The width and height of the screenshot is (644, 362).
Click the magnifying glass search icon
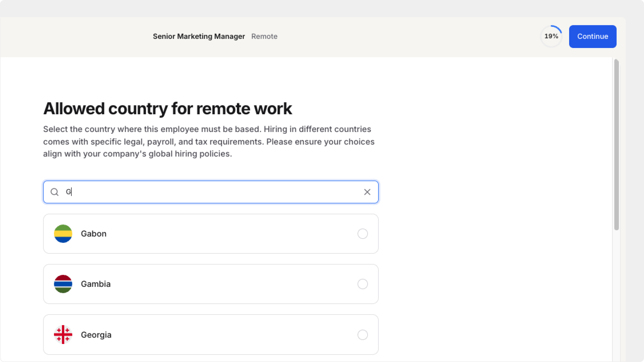pyautogui.click(x=54, y=192)
